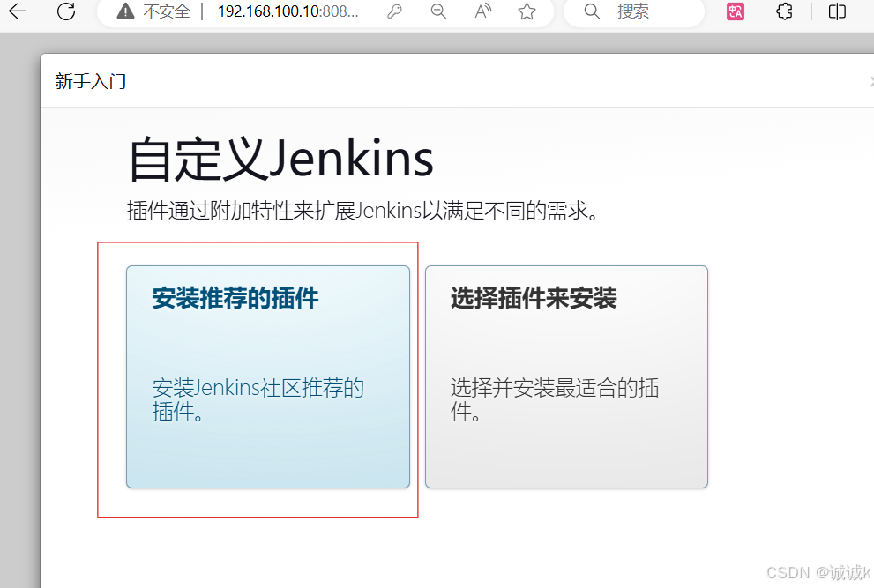Reload the page with refresh icon
The width and height of the screenshot is (874, 588).
66,11
